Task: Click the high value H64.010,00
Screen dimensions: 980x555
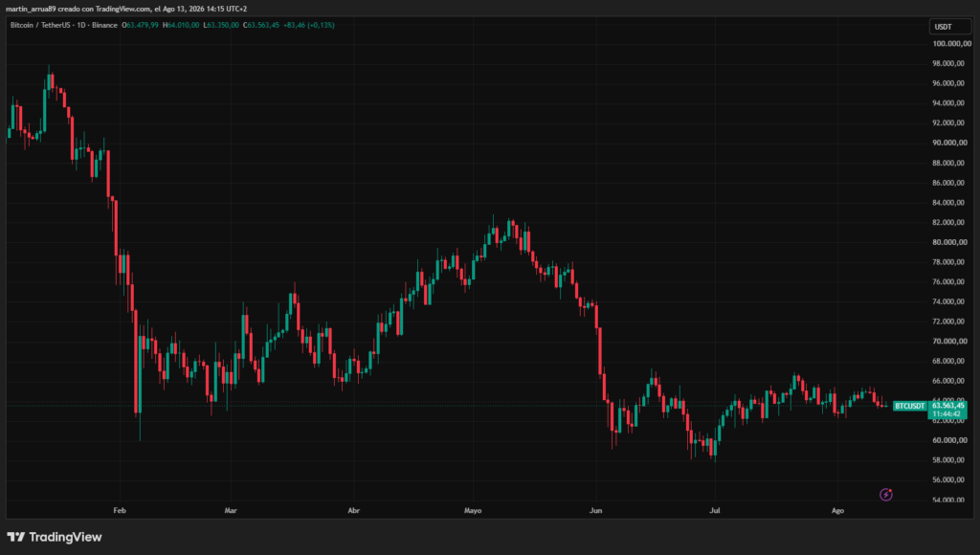Action: [x=181, y=25]
